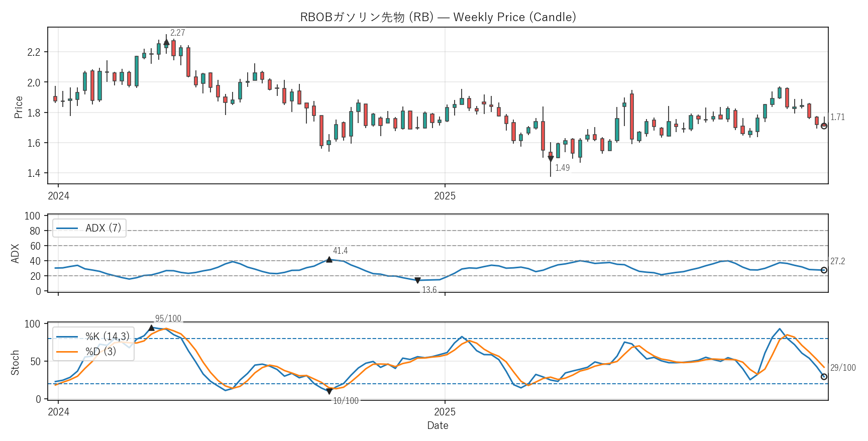Click the 2.2 tick on the price axis
The image size is (868, 441).
(34, 52)
